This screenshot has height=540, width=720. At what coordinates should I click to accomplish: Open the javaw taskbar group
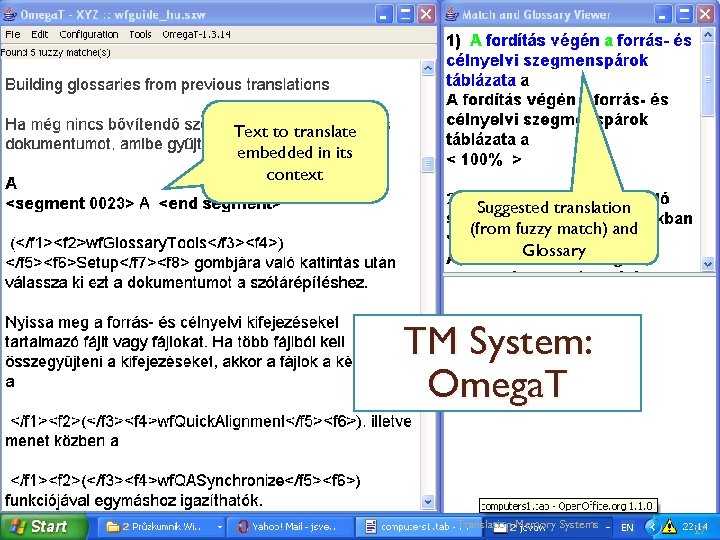tap(549, 526)
